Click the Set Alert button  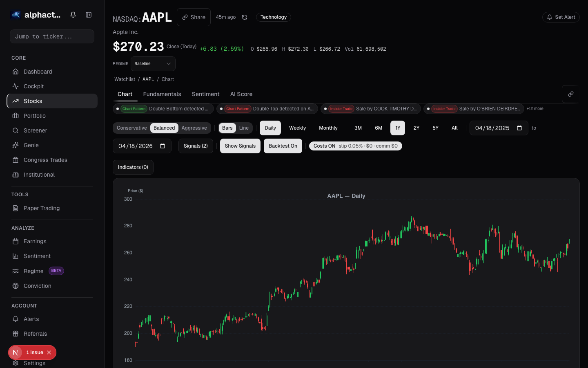(x=561, y=17)
